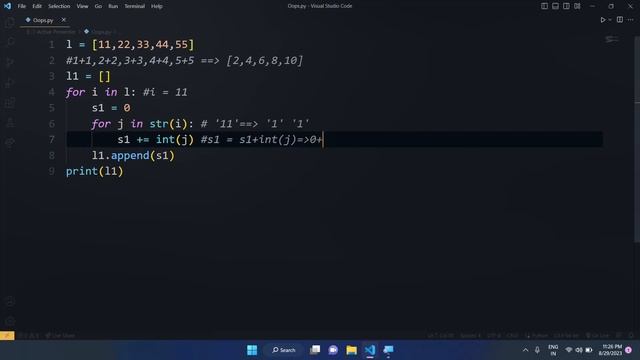Click the VS Code logo icon
Viewport: 640px width, 360px height.
(x=7, y=6)
